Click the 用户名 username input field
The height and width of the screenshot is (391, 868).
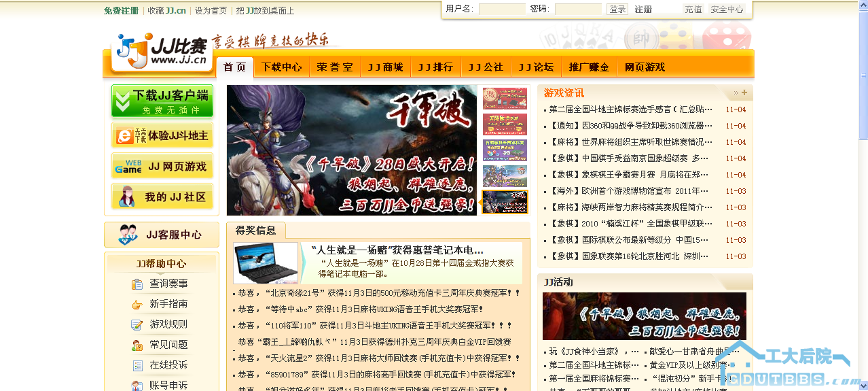502,10
